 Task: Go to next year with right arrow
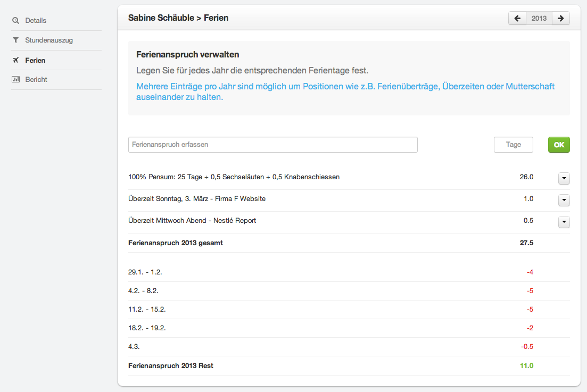561,18
